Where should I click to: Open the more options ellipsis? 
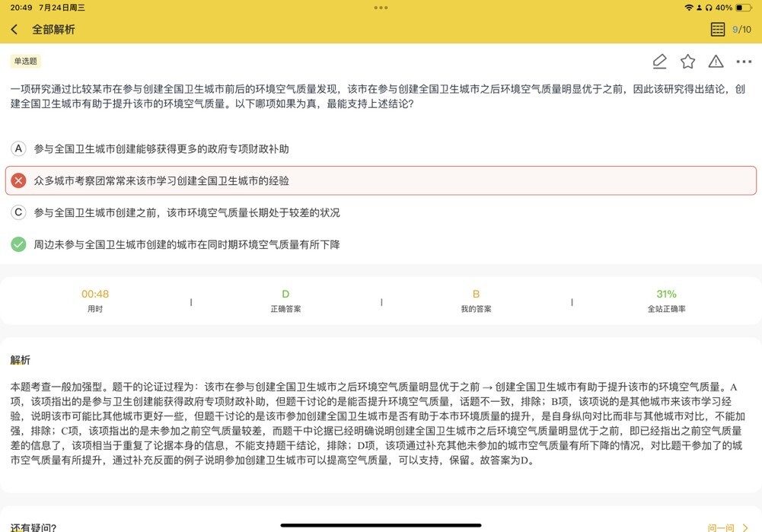point(744,62)
